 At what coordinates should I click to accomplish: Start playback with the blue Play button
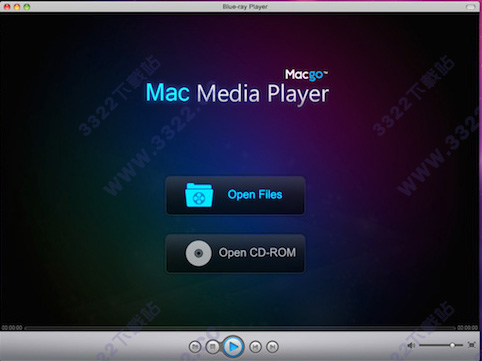click(233, 347)
